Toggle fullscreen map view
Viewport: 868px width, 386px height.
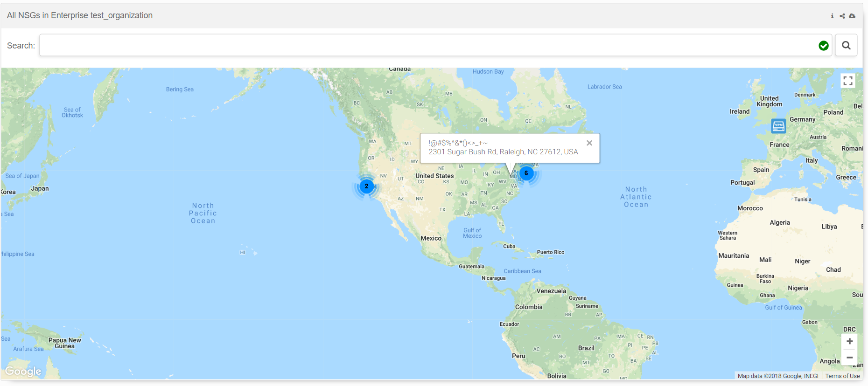(848, 81)
